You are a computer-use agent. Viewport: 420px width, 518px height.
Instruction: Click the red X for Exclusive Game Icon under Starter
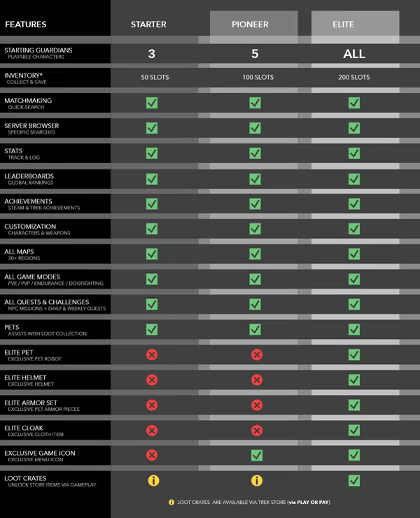pyautogui.click(x=151, y=456)
